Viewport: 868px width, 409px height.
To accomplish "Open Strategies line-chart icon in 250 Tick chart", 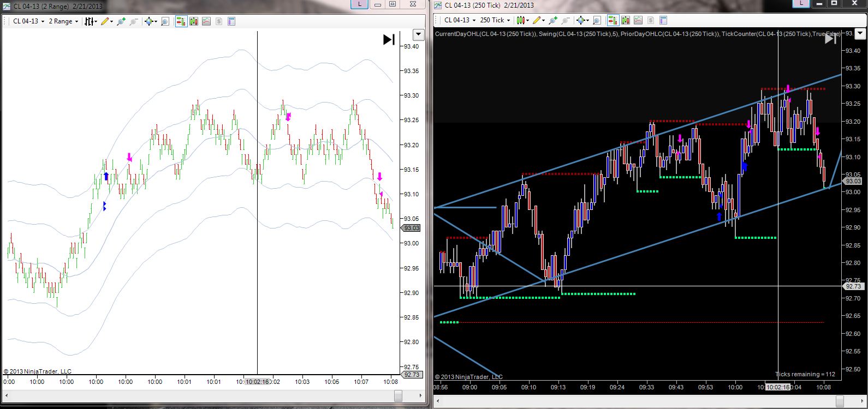I will coord(638,20).
